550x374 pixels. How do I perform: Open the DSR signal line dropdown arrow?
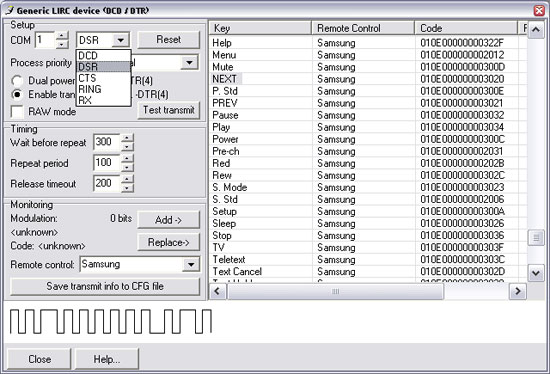[120, 40]
